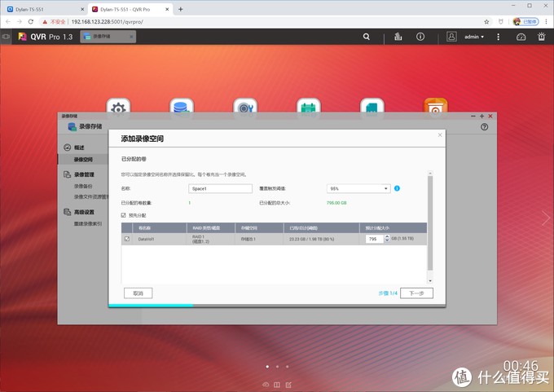Open the information icon in top bar
This screenshot has height=392, width=554.
point(420,37)
